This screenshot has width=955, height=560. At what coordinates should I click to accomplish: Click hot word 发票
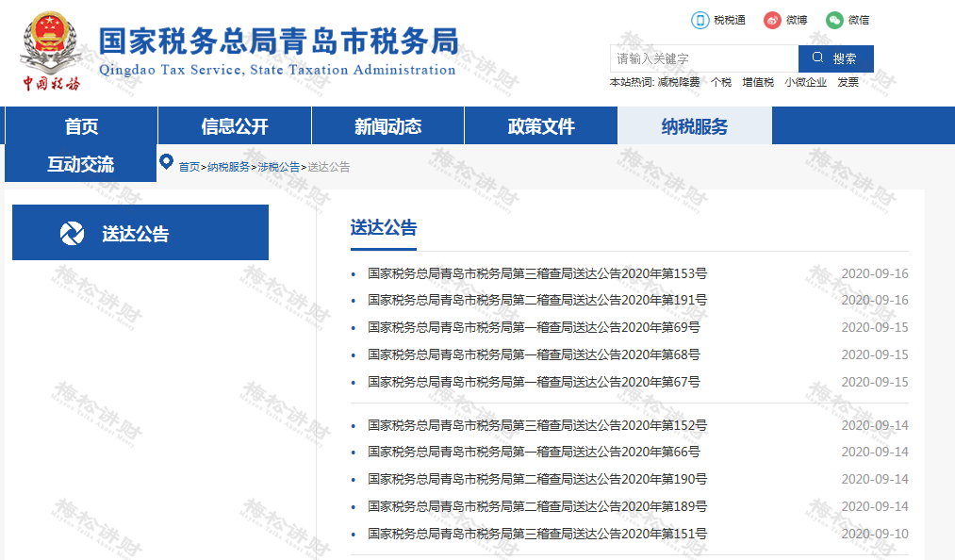[848, 82]
